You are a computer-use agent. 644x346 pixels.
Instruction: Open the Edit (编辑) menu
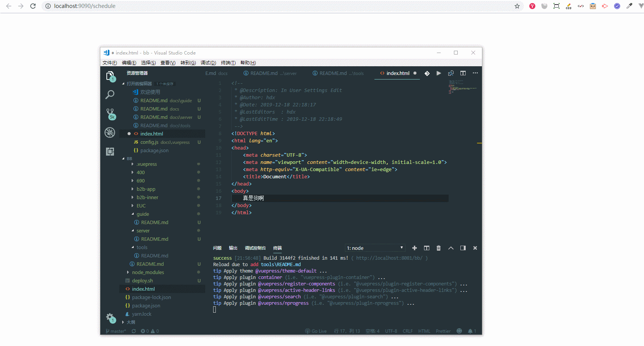tap(129, 63)
